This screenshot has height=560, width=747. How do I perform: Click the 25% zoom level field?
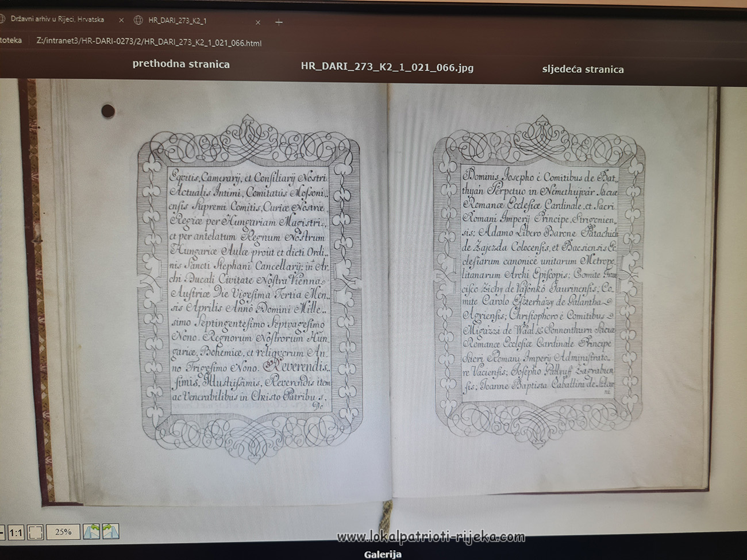coord(63,532)
